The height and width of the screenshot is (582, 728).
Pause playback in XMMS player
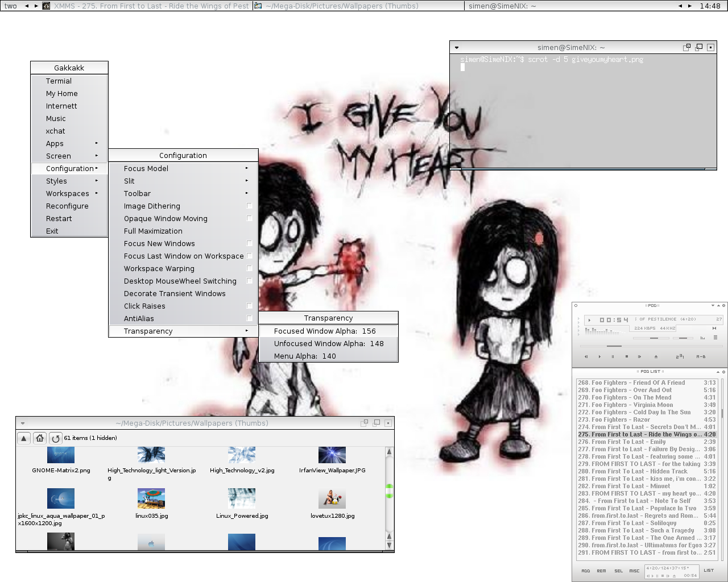click(x=613, y=357)
